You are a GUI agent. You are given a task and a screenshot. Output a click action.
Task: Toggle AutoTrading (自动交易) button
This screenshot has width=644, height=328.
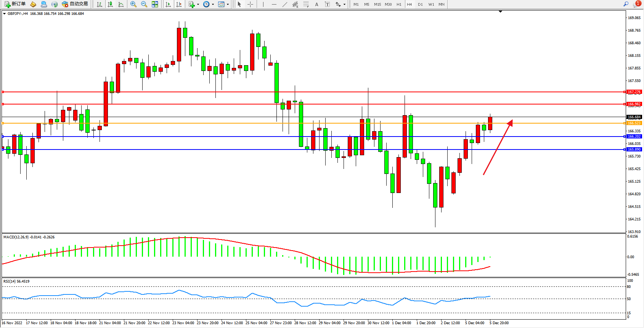point(75,4)
